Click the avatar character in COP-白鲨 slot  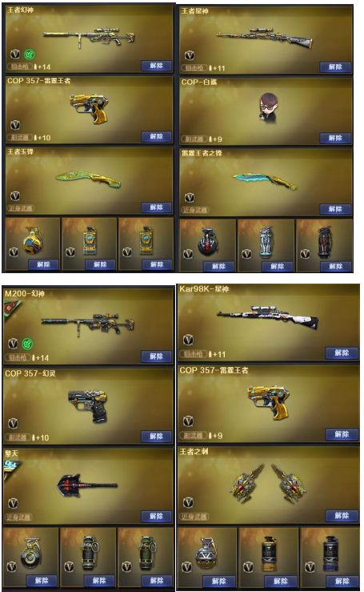coord(268,107)
